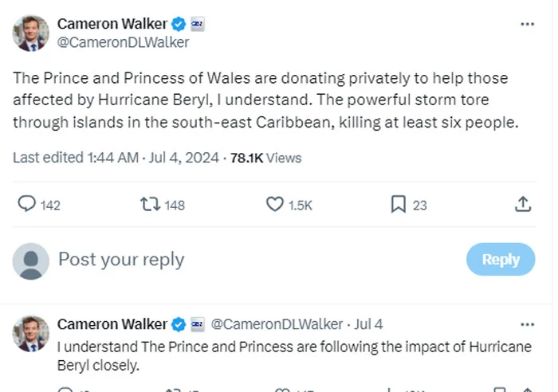
Task: Type in the 'Post your reply' field
Action: (239, 260)
